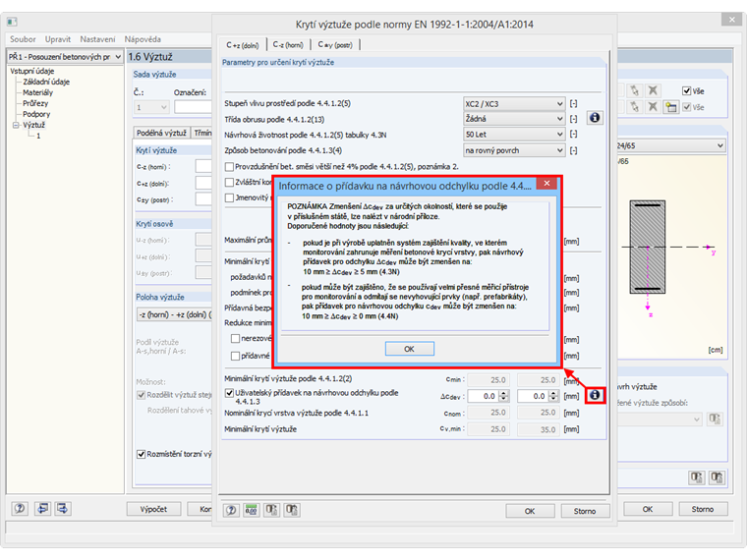Open help in the Krytí výztuže dialog

pos(232,511)
